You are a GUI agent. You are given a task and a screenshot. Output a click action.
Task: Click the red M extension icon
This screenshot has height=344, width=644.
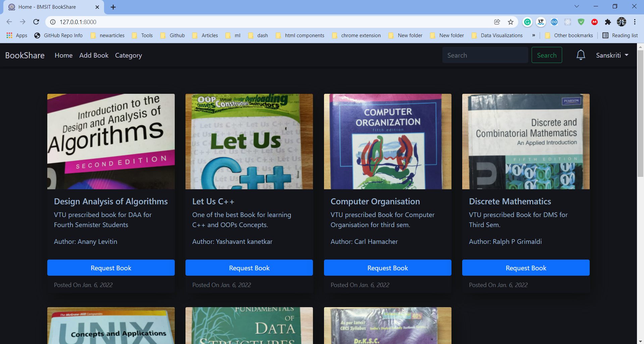click(594, 22)
